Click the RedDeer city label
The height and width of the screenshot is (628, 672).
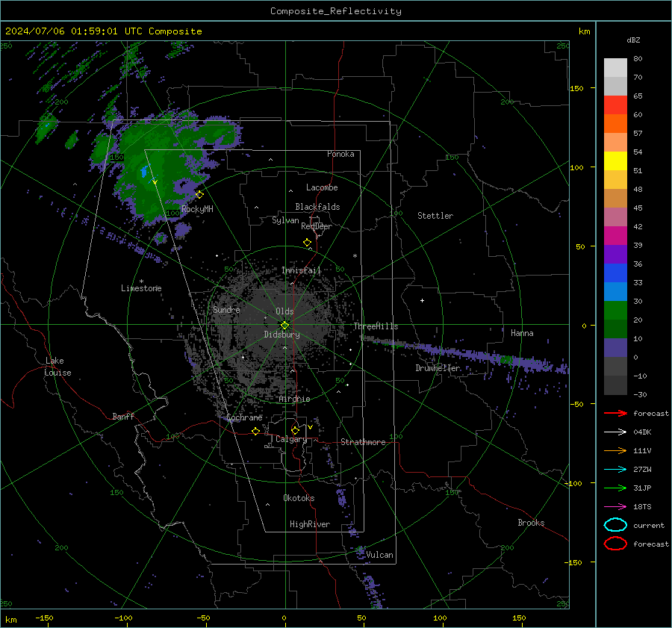pyautogui.click(x=317, y=226)
